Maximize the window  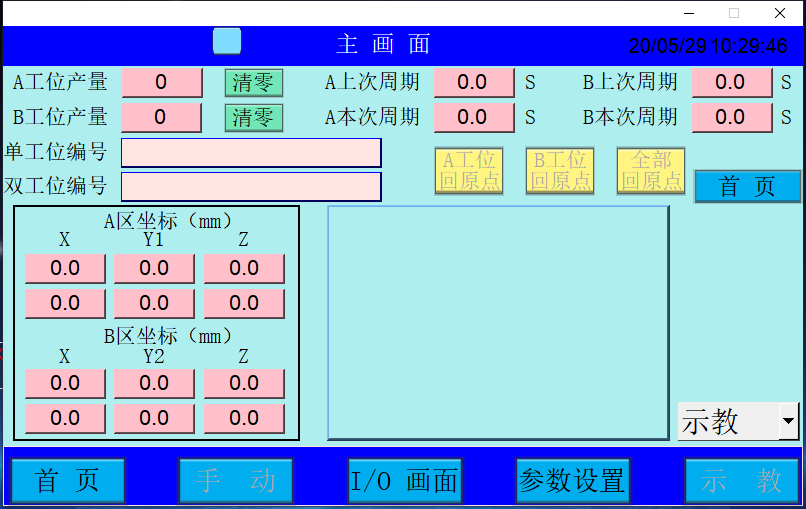click(733, 13)
